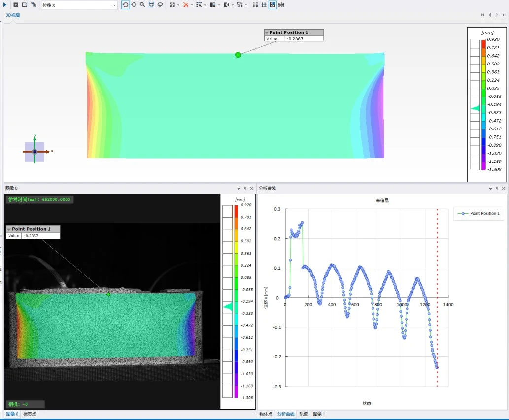Pin the 图像 0 panel
509x420 pixels.
tap(245, 188)
